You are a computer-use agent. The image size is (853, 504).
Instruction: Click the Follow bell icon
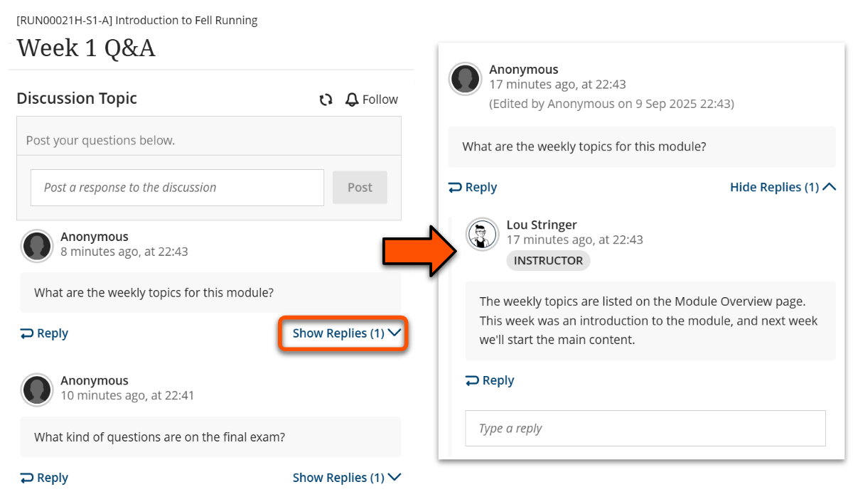click(351, 100)
